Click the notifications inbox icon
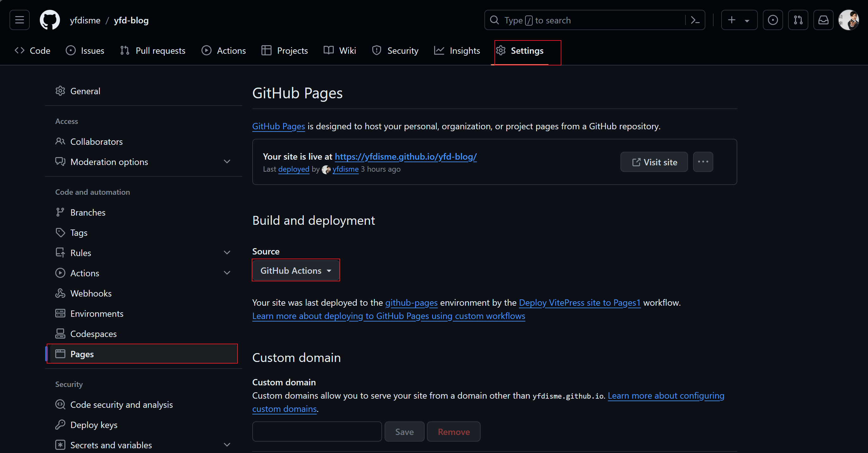This screenshot has width=868, height=453. coord(823,20)
